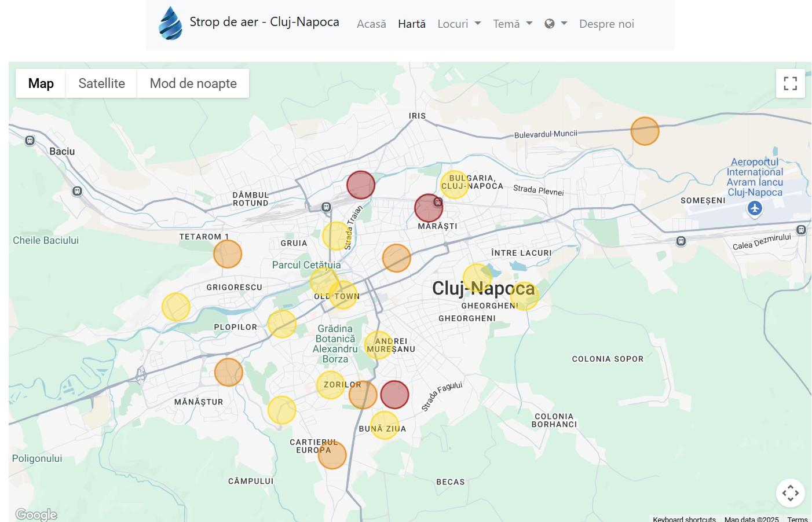Viewport: 812px width, 522px height.
Task: Click the orange sensor circle on Bulevardul Muncii
Action: coord(645,131)
